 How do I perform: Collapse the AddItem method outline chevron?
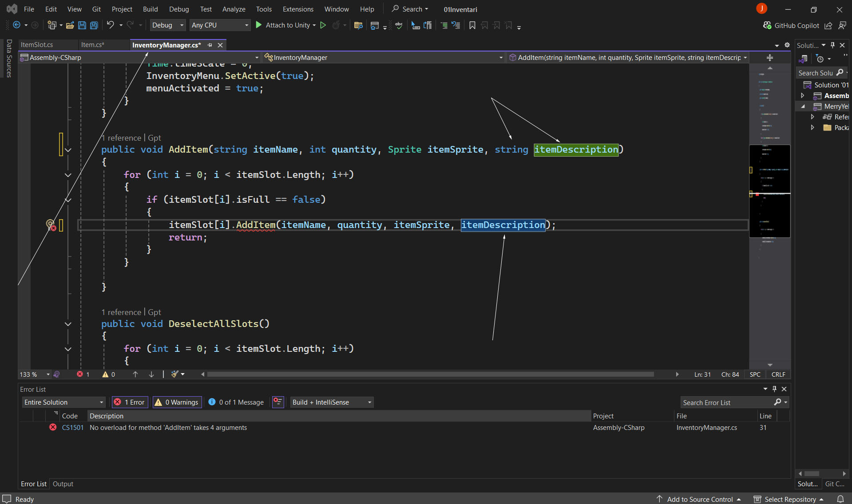(x=68, y=150)
